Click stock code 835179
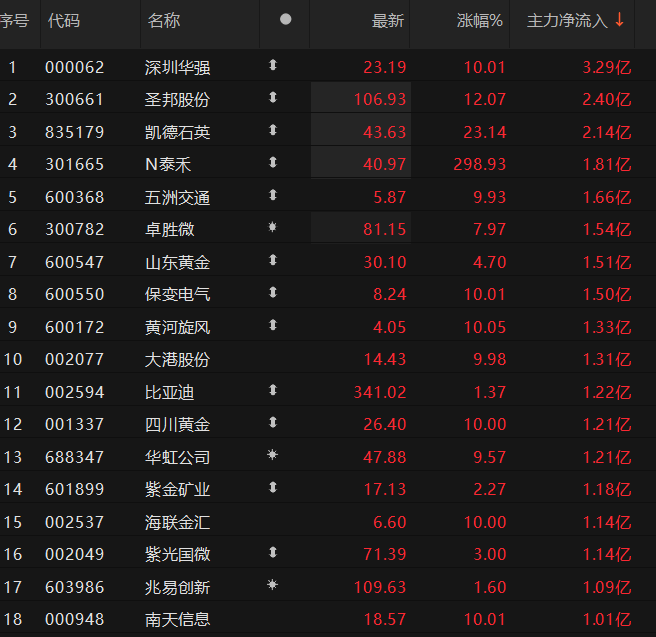The height and width of the screenshot is (637, 656). (x=74, y=132)
